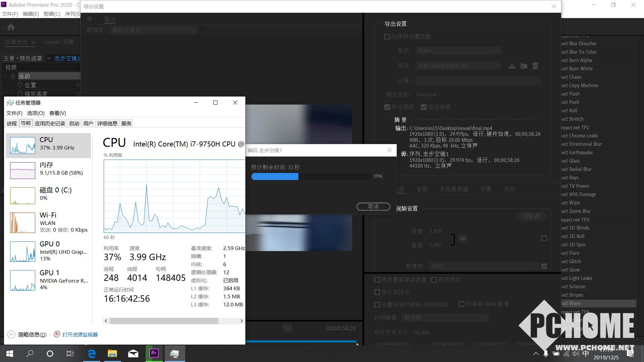This screenshot has height=362, width=644.
Task: Click 打开资源监视器 link
Action: click(x=80, y=335)
